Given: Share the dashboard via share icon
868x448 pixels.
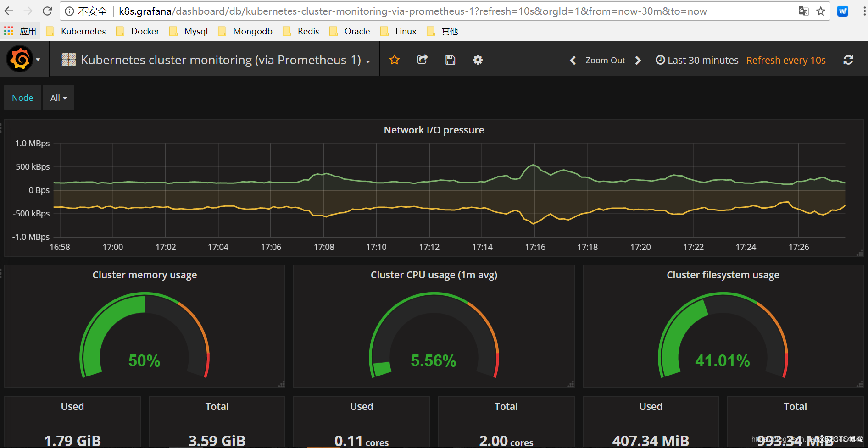Looking at the screenshot, I should point(423,60).
